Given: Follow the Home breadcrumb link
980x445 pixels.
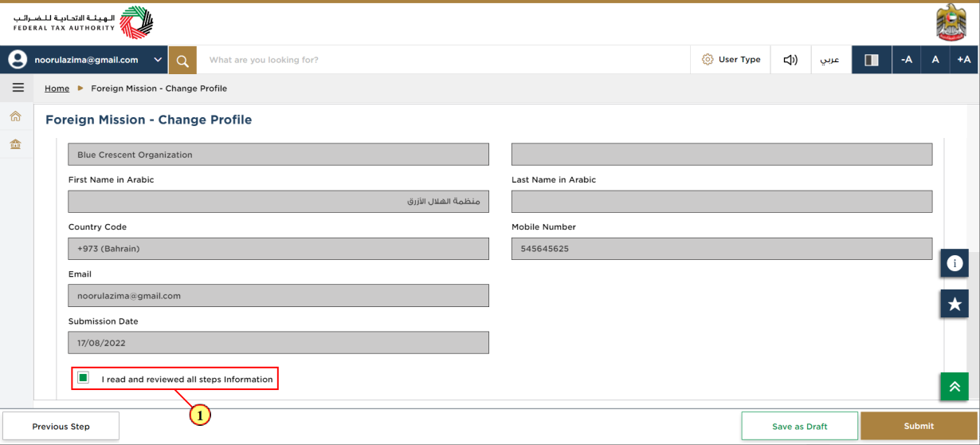Looking at the screenshot, I should [x=57, y=89].
